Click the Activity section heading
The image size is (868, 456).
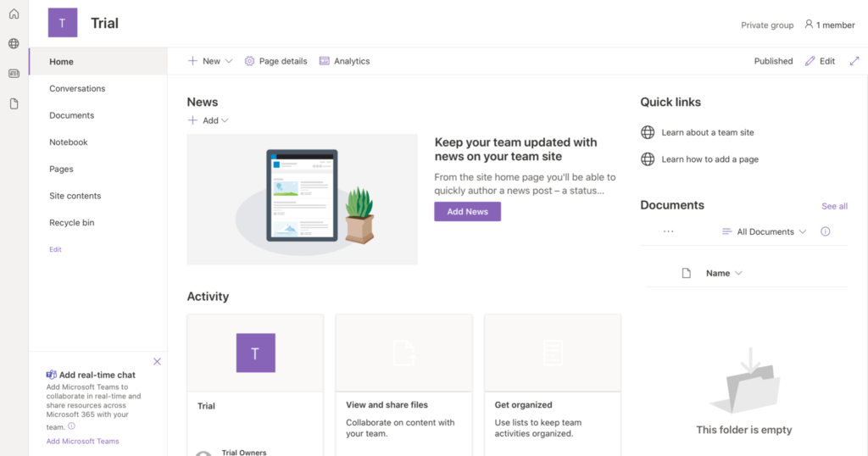[x=208, y=296]
